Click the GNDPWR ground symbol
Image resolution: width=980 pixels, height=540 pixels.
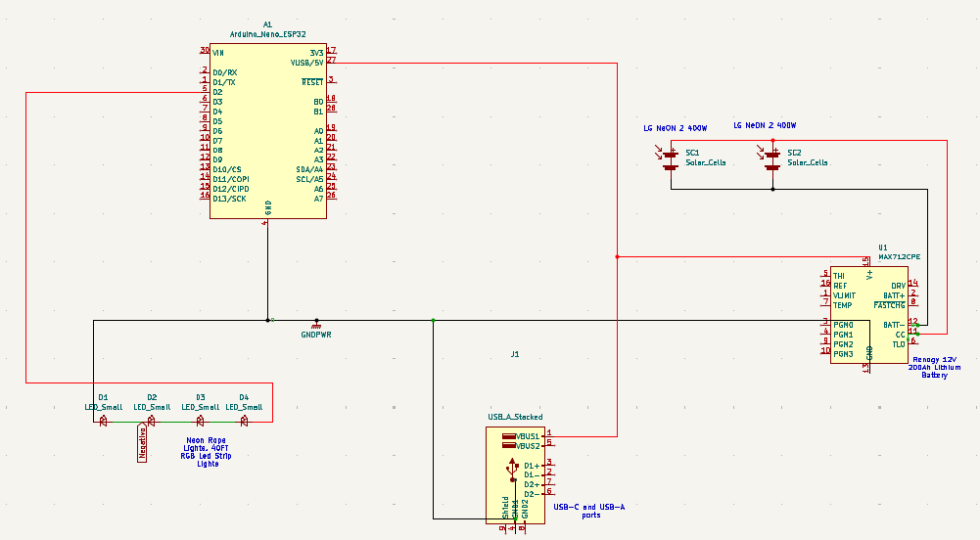[x=315, y=324]
